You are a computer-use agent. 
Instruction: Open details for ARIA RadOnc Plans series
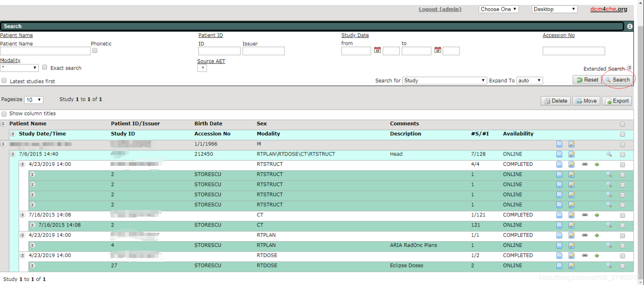(559, 245)
